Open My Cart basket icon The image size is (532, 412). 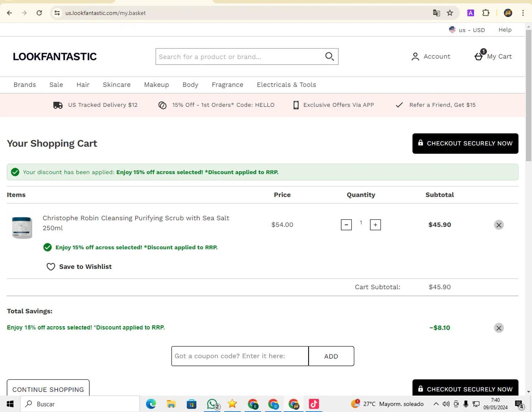(479, 56)
